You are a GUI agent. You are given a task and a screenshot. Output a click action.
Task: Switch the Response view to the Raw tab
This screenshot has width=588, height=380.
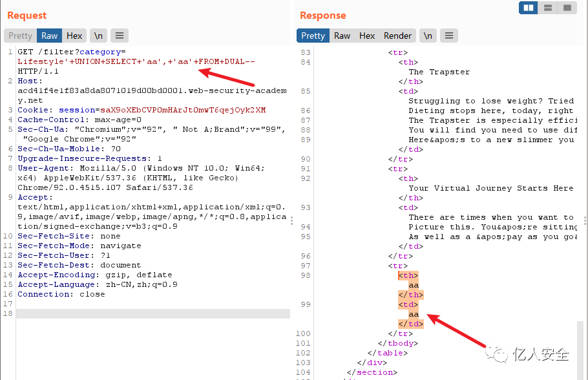pos(342,36)
